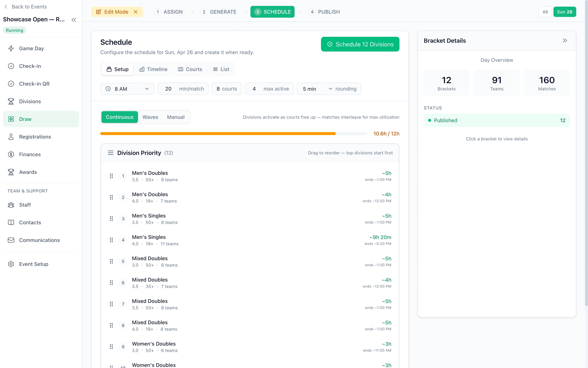The height and width of the screenshot is (368, 588).
Task: Click the courts count field
Action: [227, 89]
